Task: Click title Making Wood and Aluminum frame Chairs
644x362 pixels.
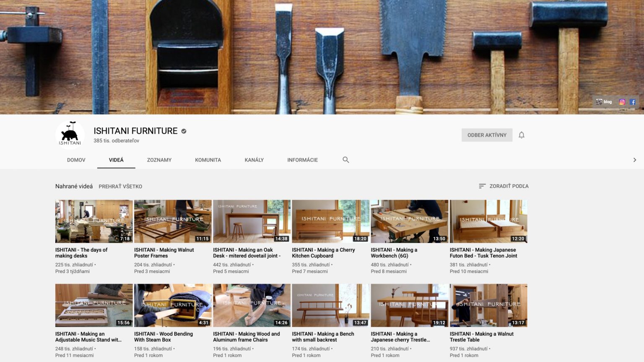Action: click(x=247, y=337)
